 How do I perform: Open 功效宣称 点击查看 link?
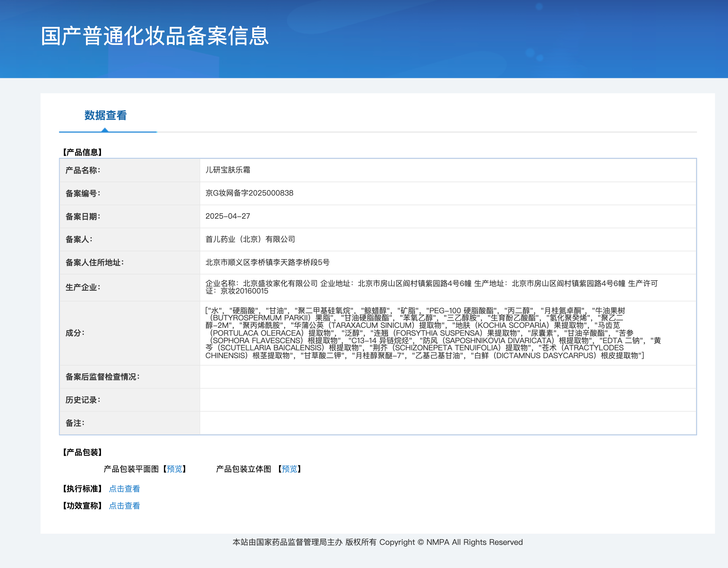click(x=124, y=506)
